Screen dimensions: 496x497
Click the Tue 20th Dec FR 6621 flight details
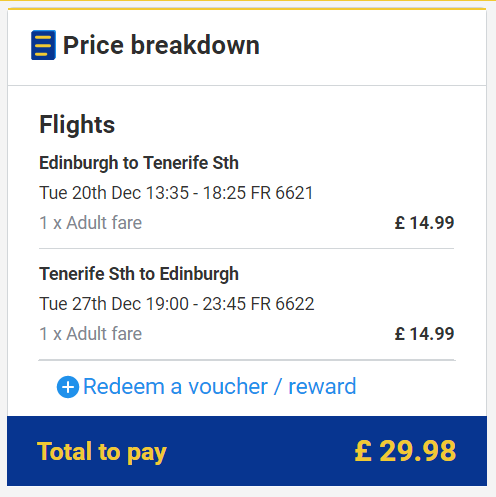point(176,193)
